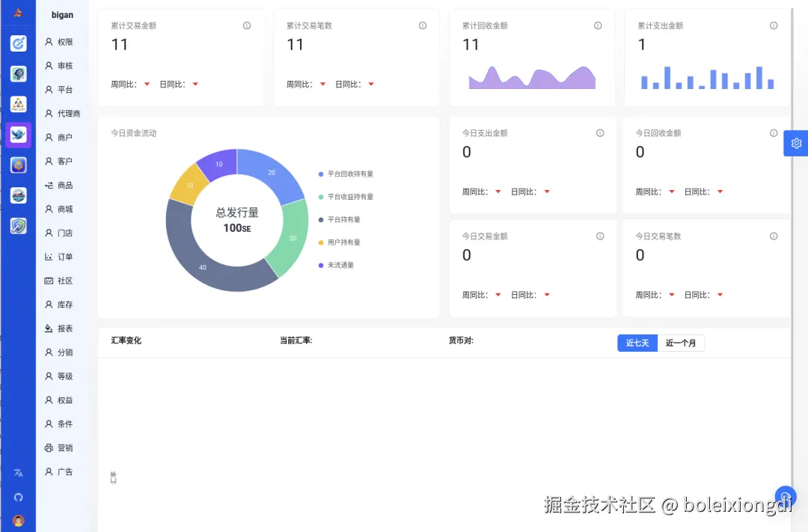Screen dimensions: 808x532
Task: Click 周同比 in 累计交易金额 card
Action: click(x=123, y=84)
